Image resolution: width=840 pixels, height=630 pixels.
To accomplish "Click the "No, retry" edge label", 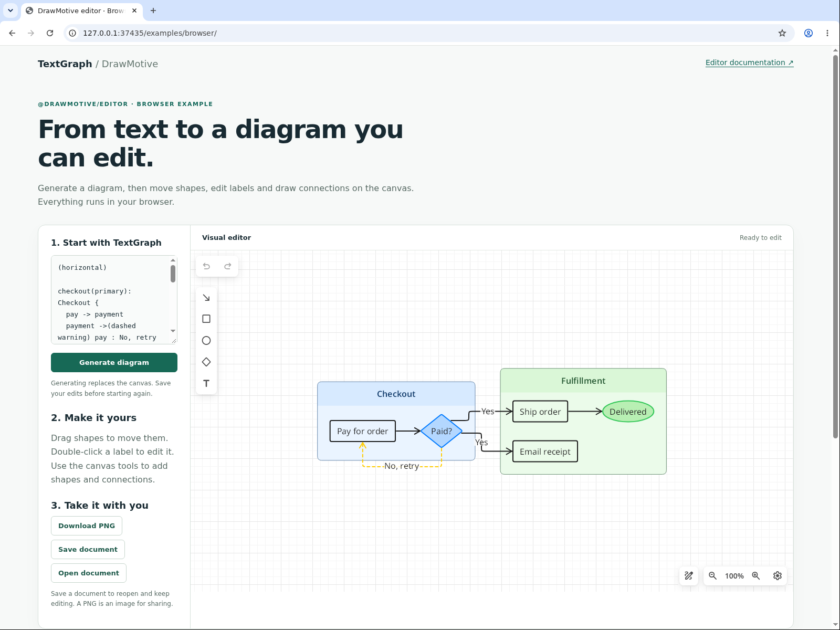I will (x=402, y=466).
